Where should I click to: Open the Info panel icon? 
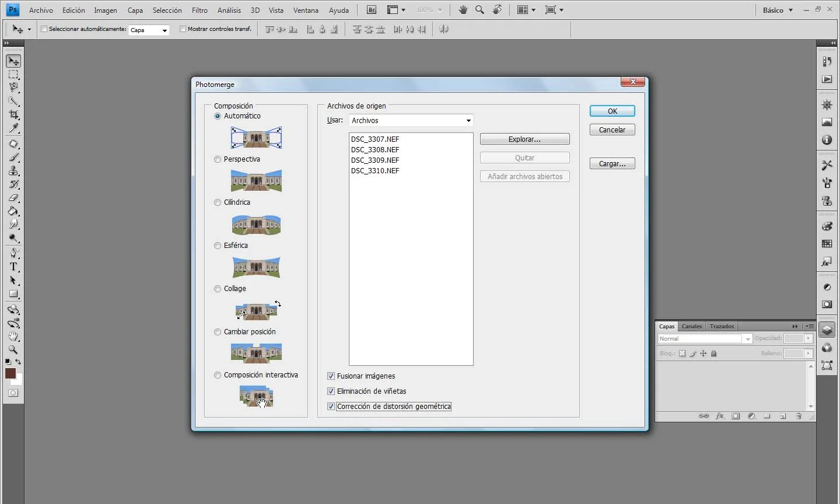(827, 140)
